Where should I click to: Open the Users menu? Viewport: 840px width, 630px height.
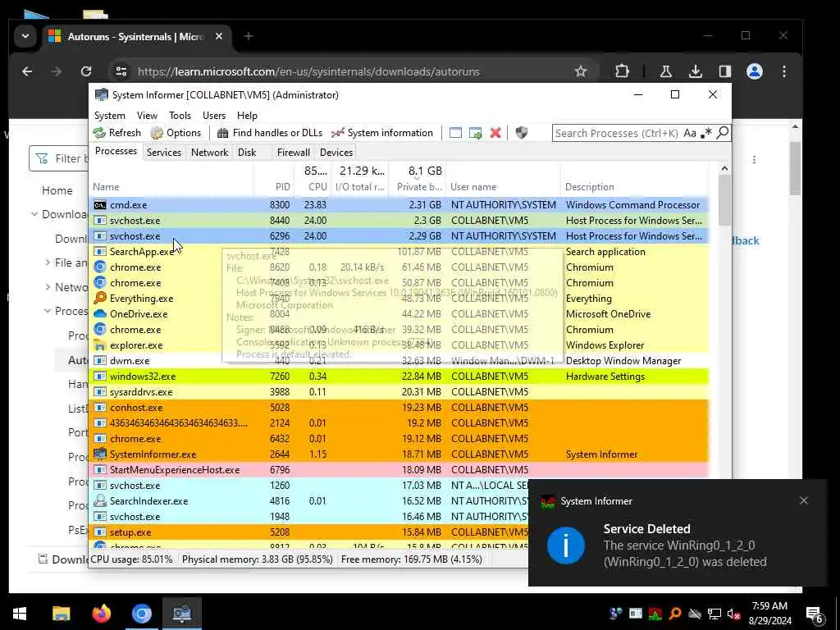(214, 116)
